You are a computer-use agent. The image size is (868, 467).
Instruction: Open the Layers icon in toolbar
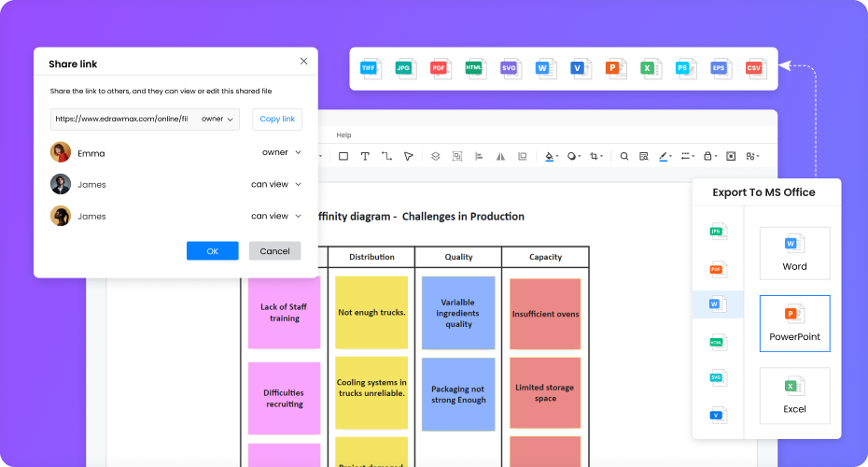(x=435, y=156)
